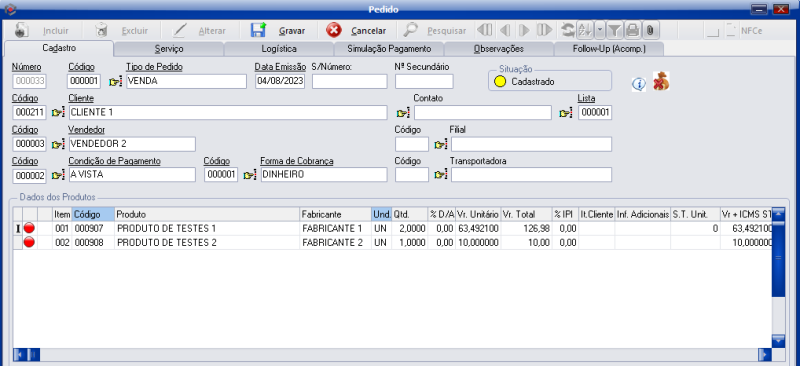Open the Logística tab

[x=279, y=49]
